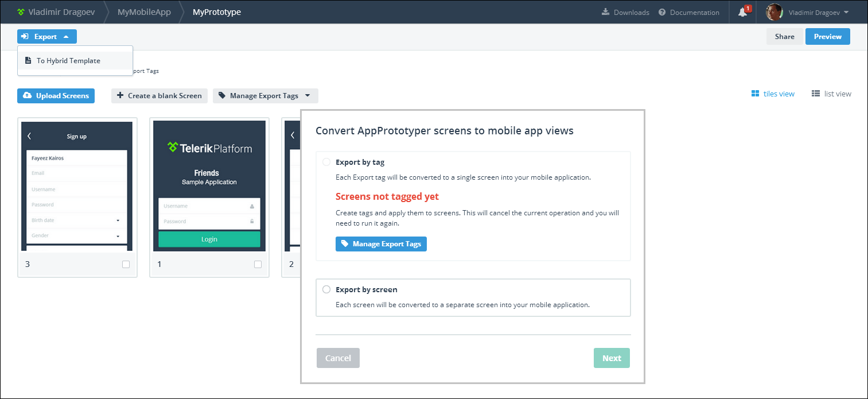Click the user avatar picture

click(774, 12)
